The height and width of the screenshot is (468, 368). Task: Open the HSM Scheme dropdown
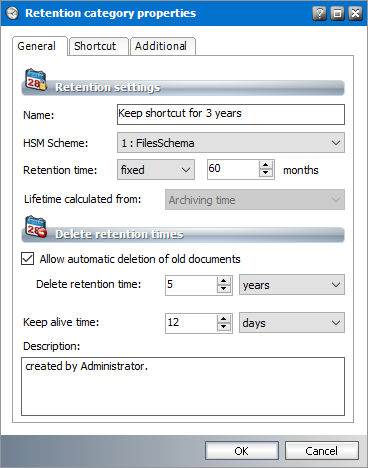pos(231,143)
